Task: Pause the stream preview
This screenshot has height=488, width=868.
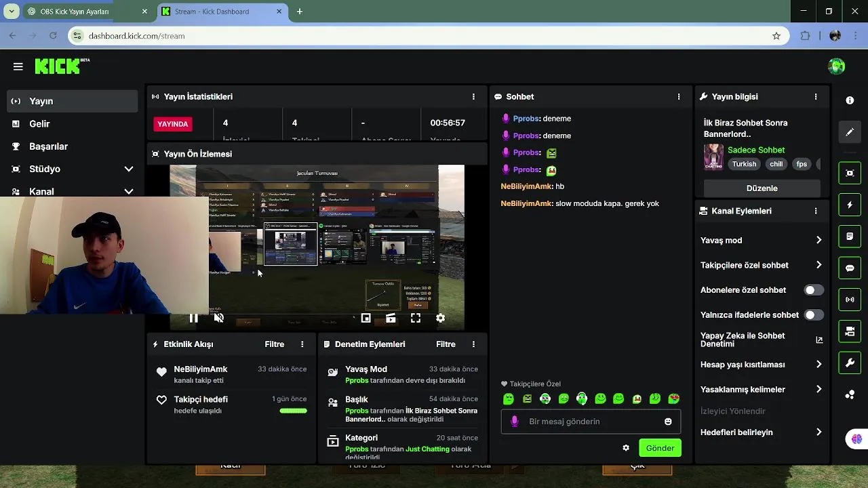Action: click(193, 318)
